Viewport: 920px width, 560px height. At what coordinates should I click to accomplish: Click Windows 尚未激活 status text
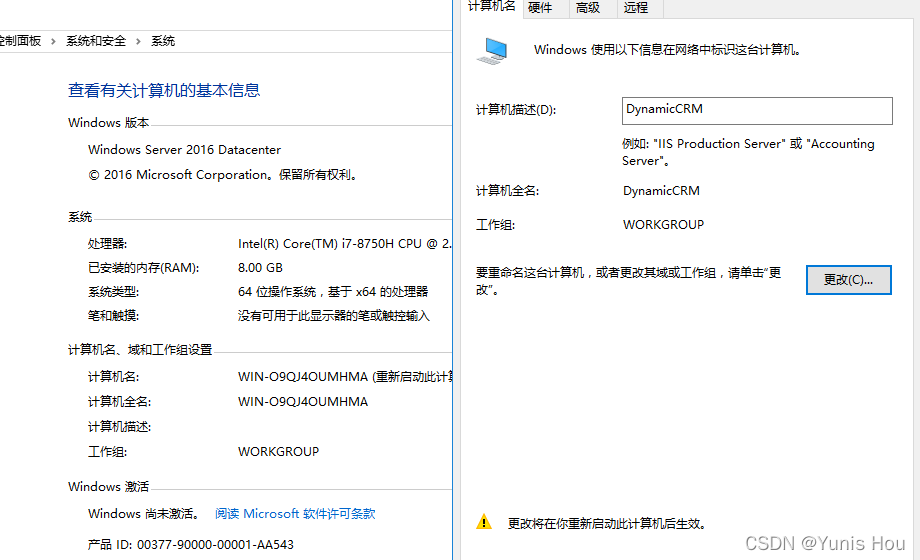click(144, 514)
